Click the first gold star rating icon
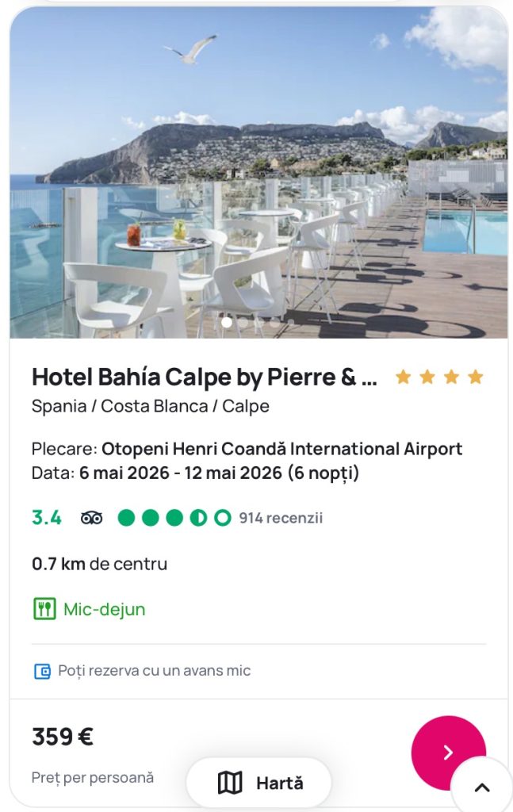Screen dimensions: 513x812 pos(404,377)
